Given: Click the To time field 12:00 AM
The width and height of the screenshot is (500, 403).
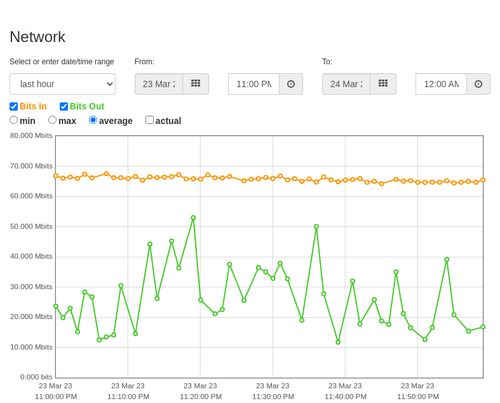Looking at the screenshot, I should 441,84.
